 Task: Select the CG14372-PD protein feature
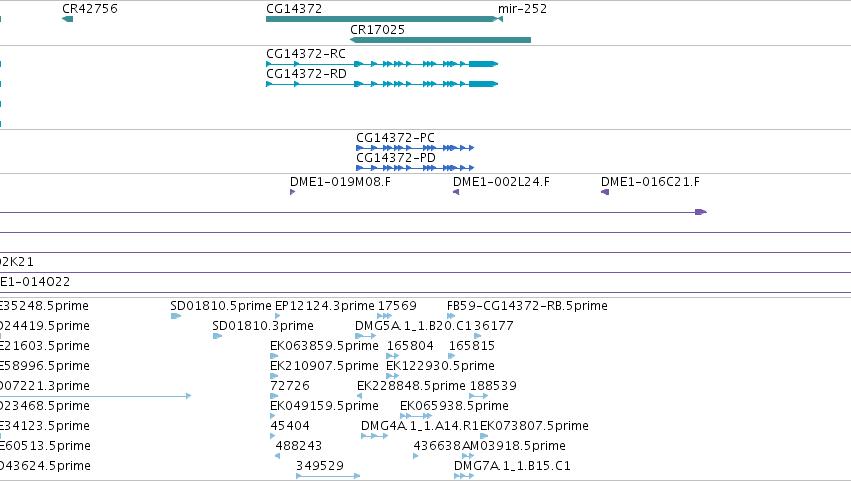415,168
